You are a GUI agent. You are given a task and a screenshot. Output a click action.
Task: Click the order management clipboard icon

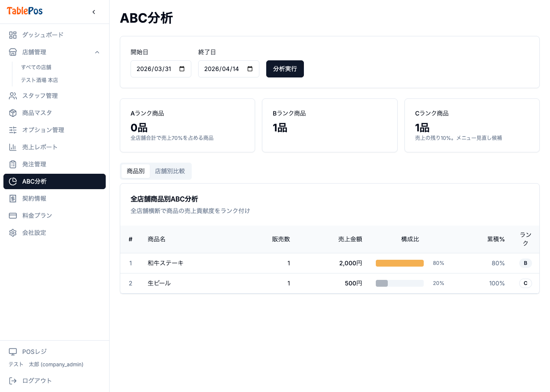13,164
